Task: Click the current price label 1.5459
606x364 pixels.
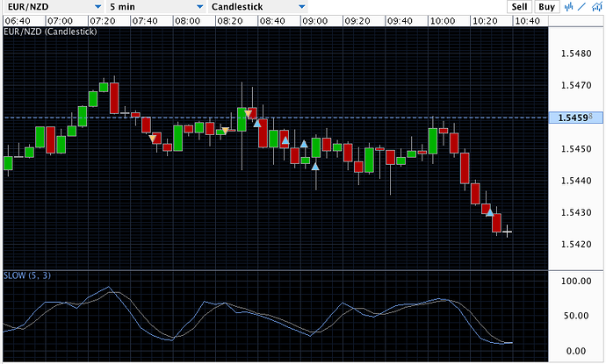Action: pos(576,118)
